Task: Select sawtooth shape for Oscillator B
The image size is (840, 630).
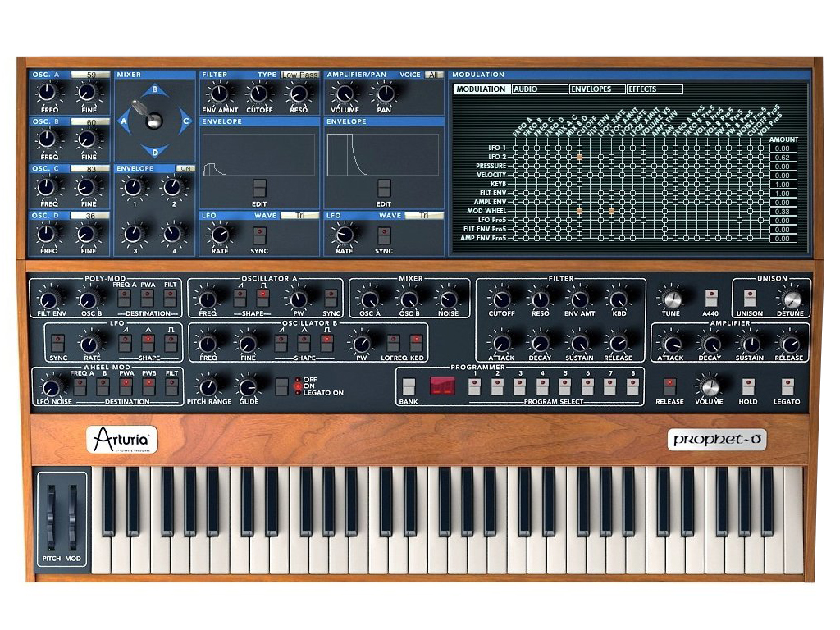Action: [281, 342]
